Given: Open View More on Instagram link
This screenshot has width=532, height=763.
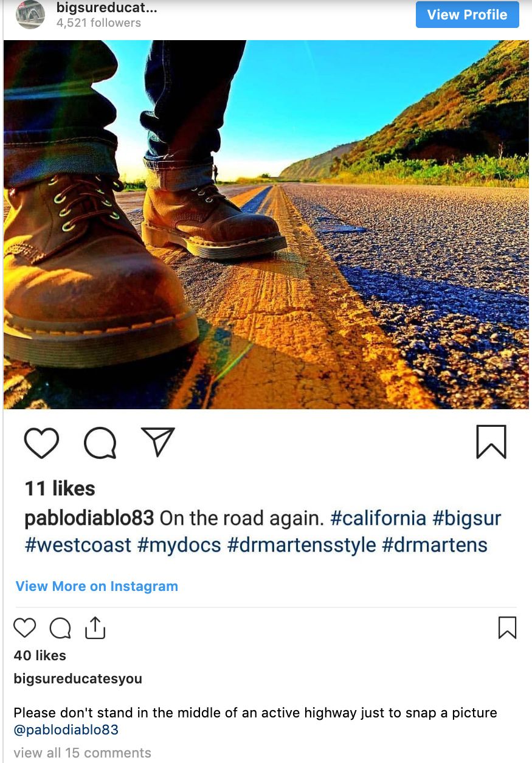Looking at the screenshot, I should (97, 586).
